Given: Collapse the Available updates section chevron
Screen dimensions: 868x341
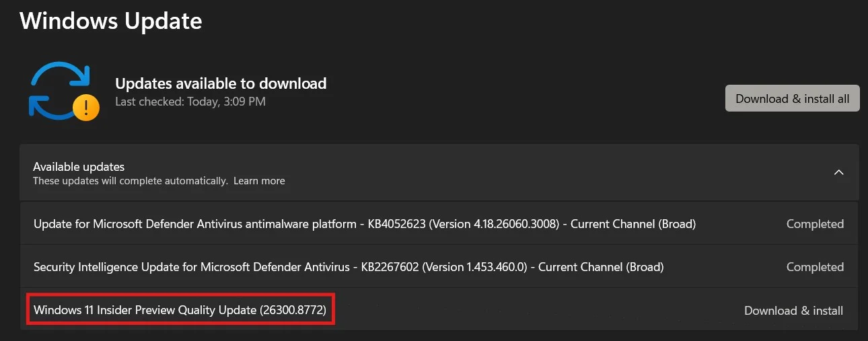Looking at the screenshot, I should 838,172.
